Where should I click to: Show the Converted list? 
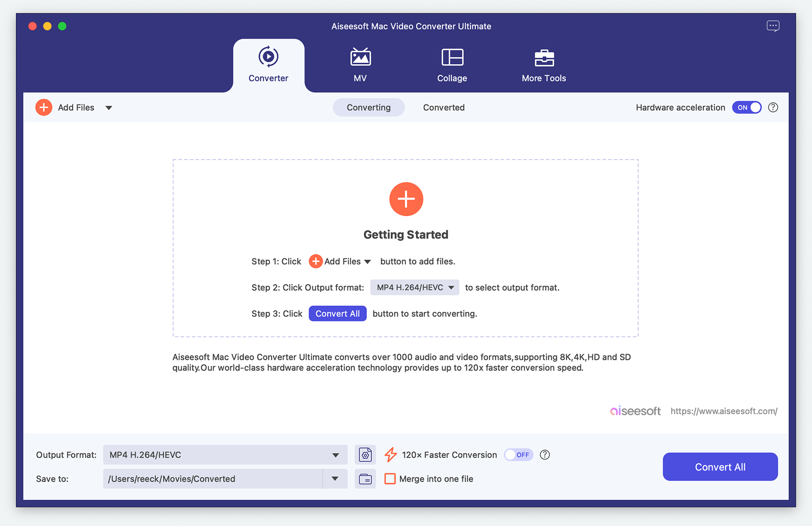[x=444, y=107]
